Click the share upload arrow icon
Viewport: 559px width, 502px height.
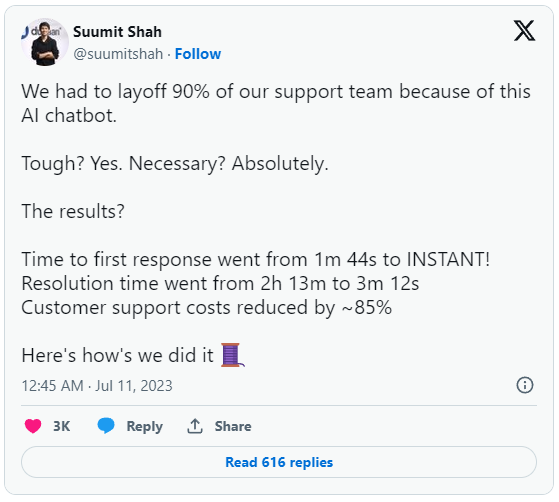coord(195,426)
